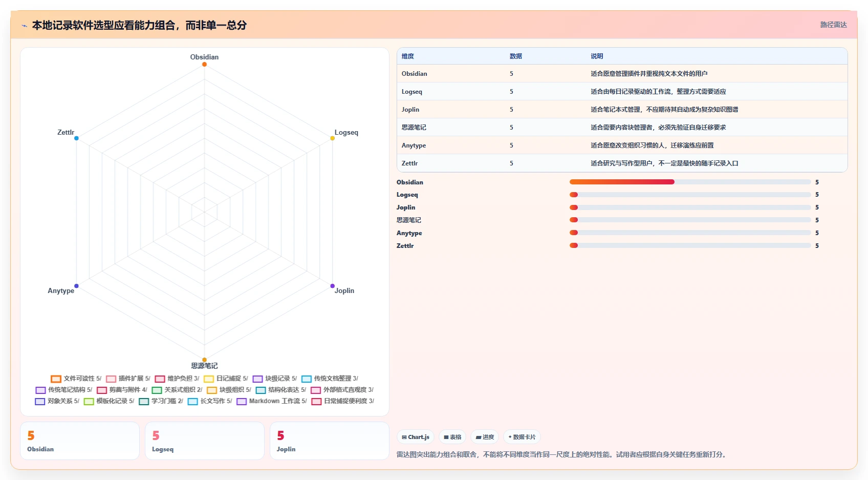Viewport: 868px width, 480px height.
Task: Click the 进度 chip
Action: [x=485, y=437]
